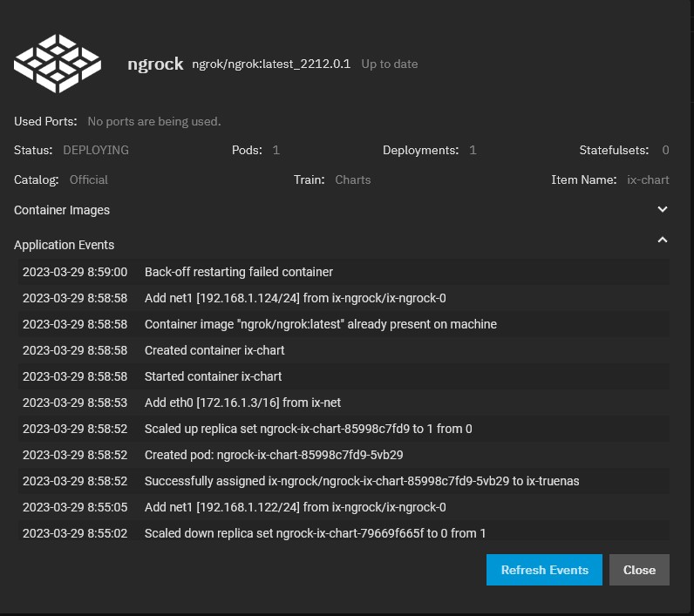Select the 'Created container ix-chart' event
694x616 pixels.
(214, 350)
